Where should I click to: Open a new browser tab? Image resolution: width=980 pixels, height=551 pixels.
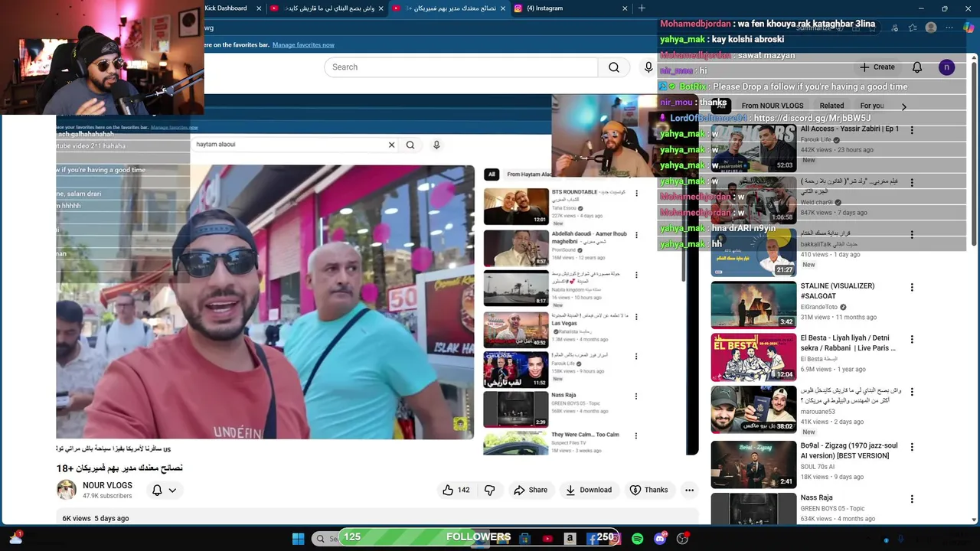[642, 8]
